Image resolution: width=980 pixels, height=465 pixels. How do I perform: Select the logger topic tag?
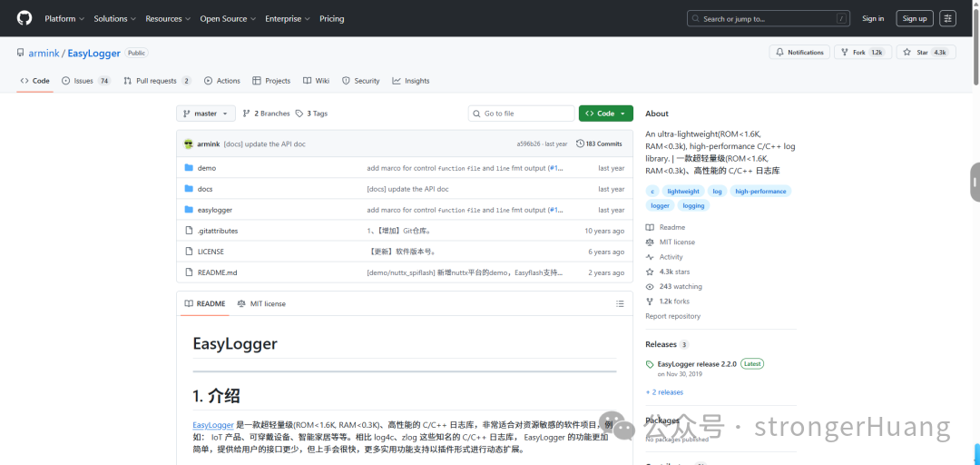[660, 205]
